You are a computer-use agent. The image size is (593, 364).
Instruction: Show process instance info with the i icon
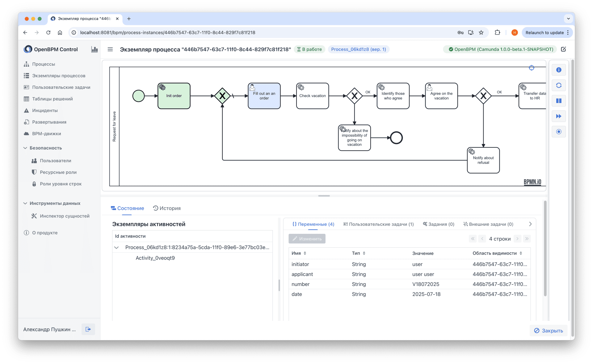[x=559, y=70]
